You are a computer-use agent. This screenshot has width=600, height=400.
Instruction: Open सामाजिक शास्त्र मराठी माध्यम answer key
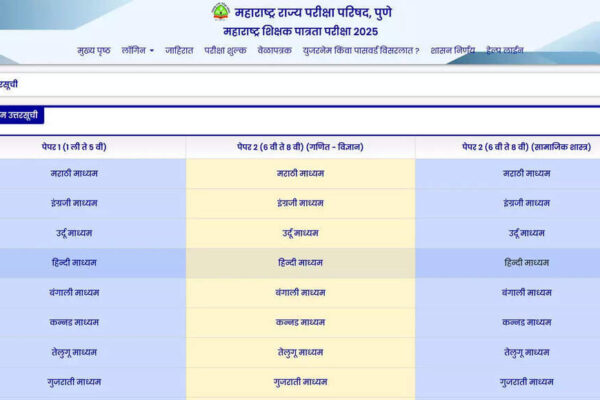point(527,173)
